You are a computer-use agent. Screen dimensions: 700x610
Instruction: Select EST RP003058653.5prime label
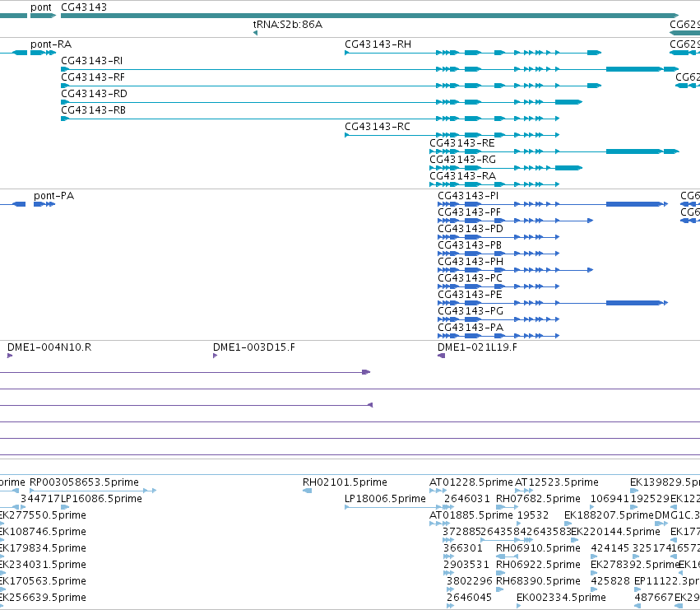pos(84,482)
